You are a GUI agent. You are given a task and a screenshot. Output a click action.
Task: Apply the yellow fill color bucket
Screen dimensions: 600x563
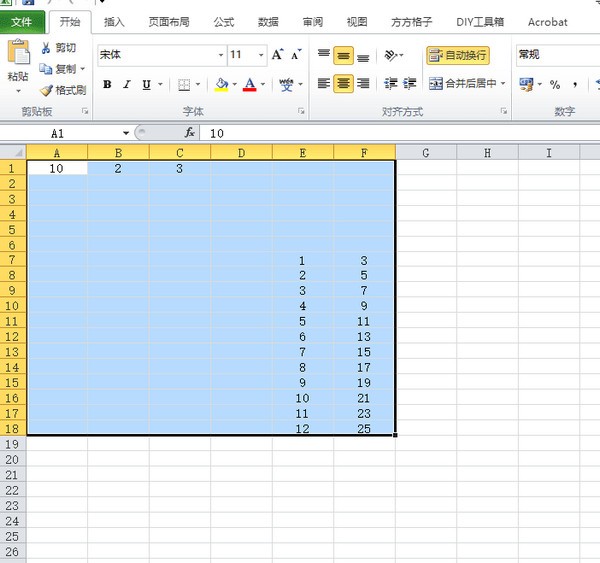click(222, 85)
